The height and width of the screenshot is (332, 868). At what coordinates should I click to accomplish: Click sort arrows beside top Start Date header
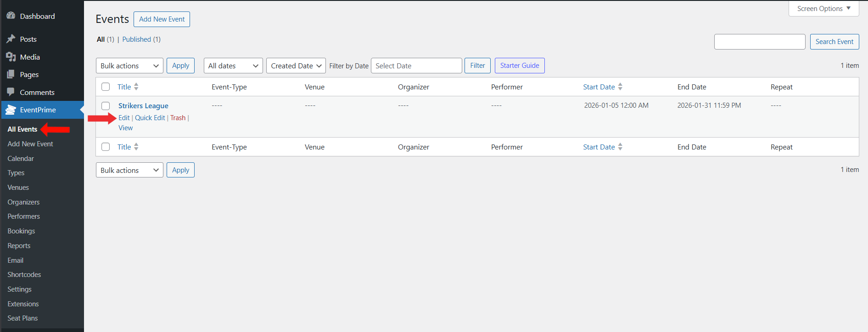[x=620, y=87]
